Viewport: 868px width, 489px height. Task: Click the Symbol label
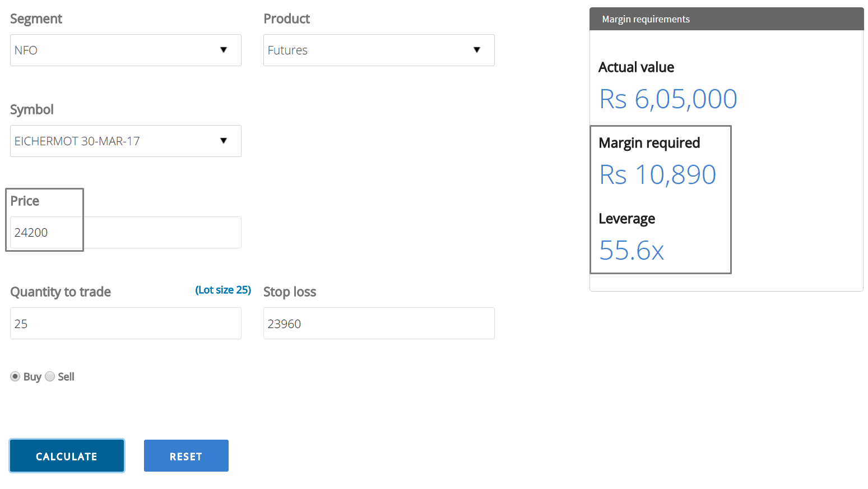click(x=32, y=109)
